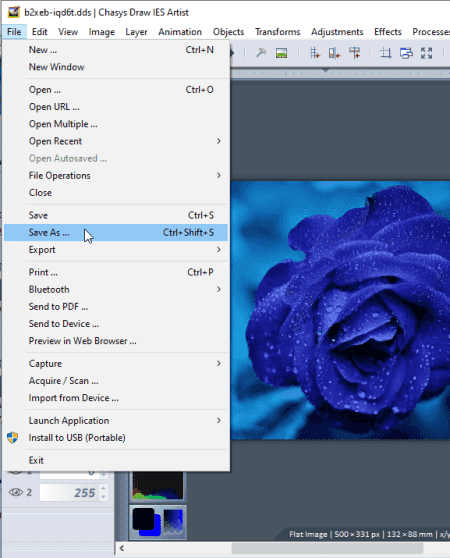Viewport: 450px width, 558px height.
Task: Expand the File Operations submenu arrow
Action: click(x=219, y=175)
